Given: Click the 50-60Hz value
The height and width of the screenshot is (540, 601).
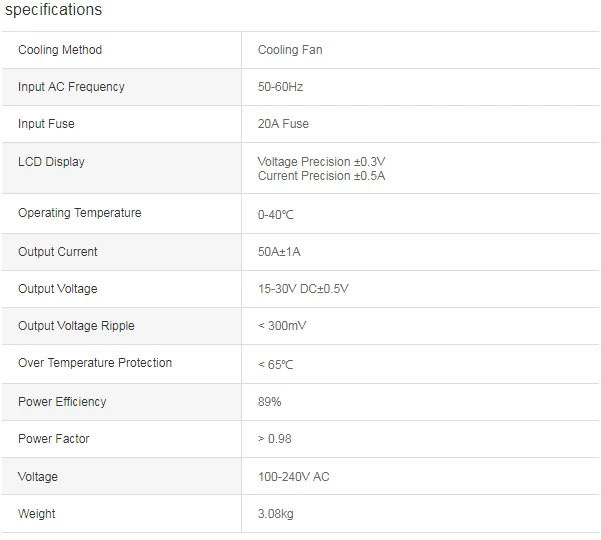Looking at the screenshot, I should [x=280, y=87].
